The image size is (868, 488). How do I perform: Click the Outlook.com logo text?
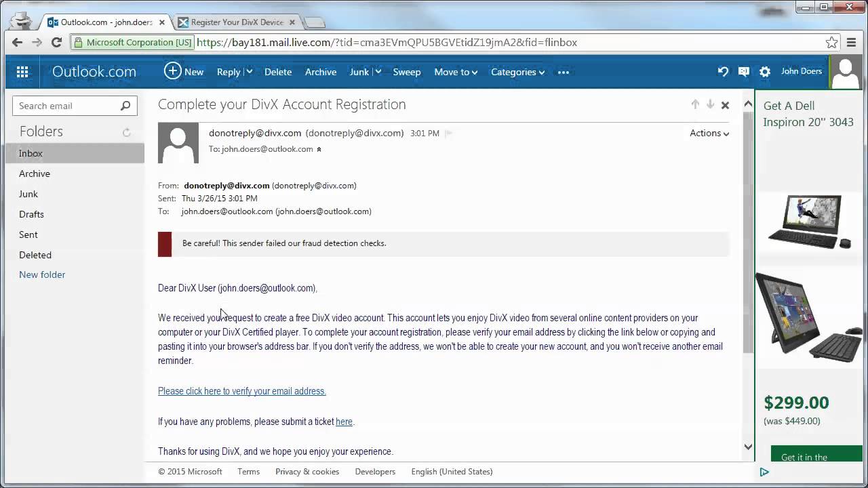point(94,72)
